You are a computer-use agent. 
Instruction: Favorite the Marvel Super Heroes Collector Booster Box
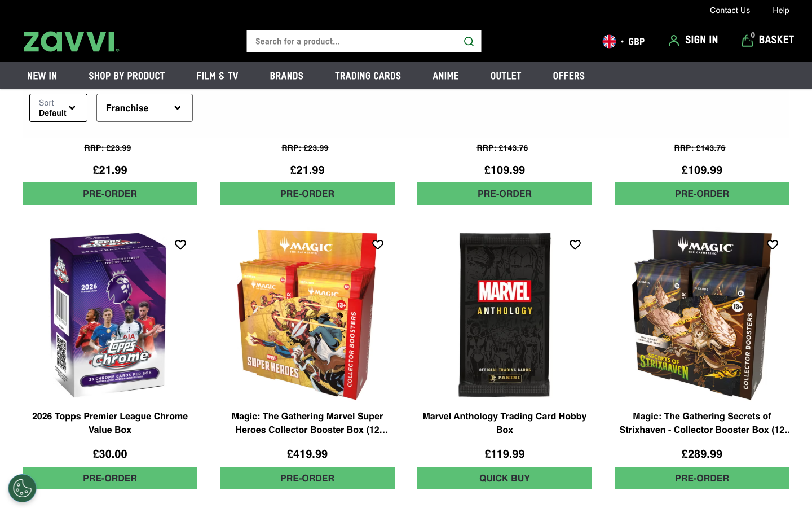point(378,244)
